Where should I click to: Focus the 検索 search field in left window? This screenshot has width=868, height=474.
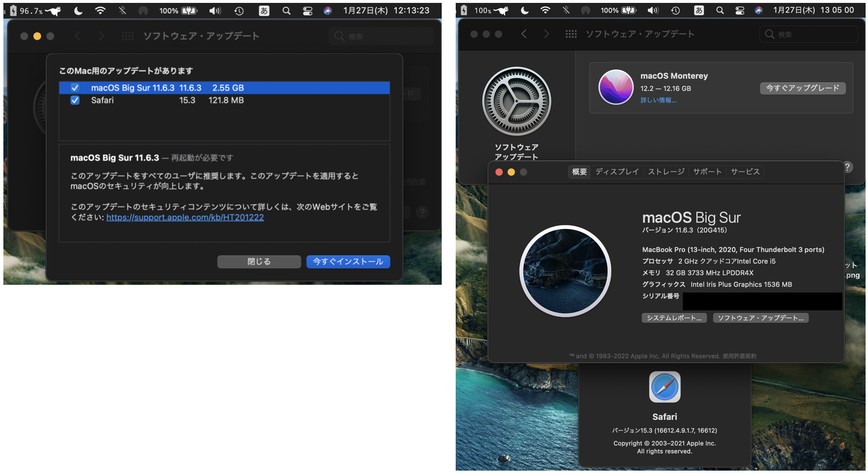(381, 36)
